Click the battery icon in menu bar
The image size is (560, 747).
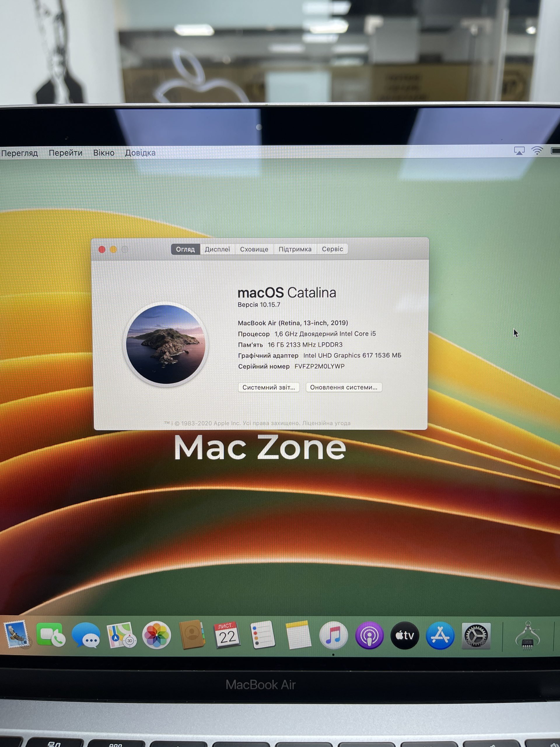[x=556, y=151]
